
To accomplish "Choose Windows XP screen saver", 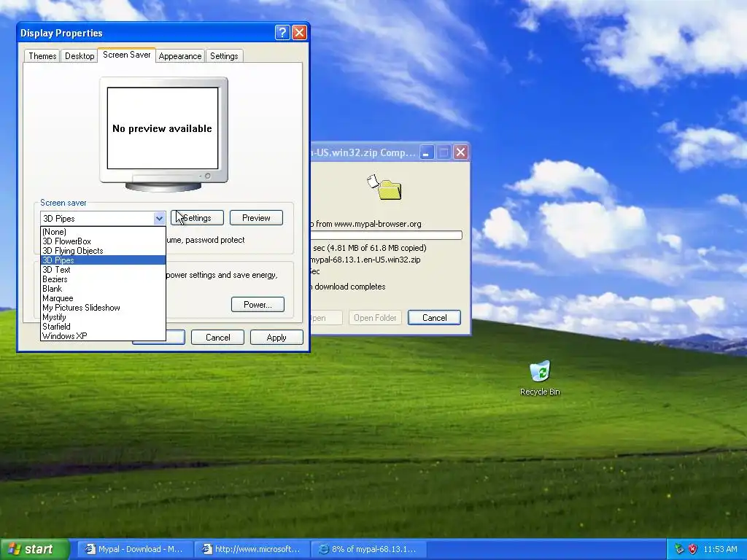I will click(103, 335).
